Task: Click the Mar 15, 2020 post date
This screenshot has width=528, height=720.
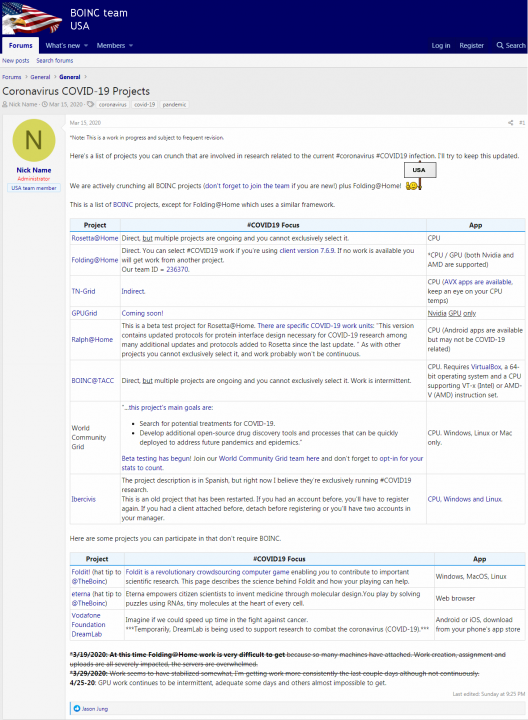Action: [85, 123]
